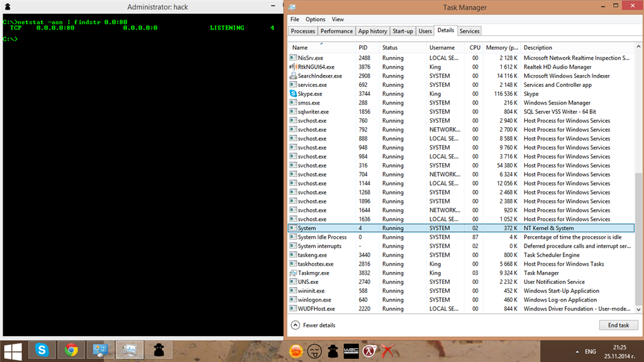Select svchost.exe with PID 1144
The image size is (644, 362).
coord(462,183)
